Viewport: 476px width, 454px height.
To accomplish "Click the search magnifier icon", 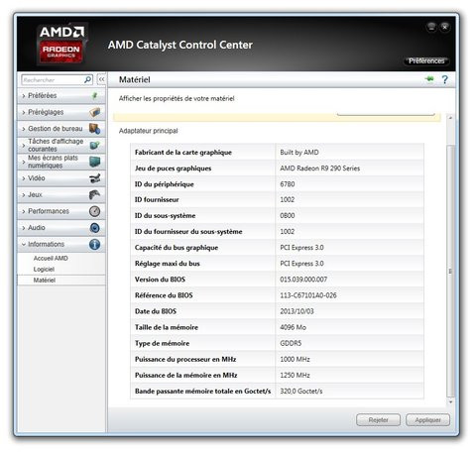I will point(88,79).
